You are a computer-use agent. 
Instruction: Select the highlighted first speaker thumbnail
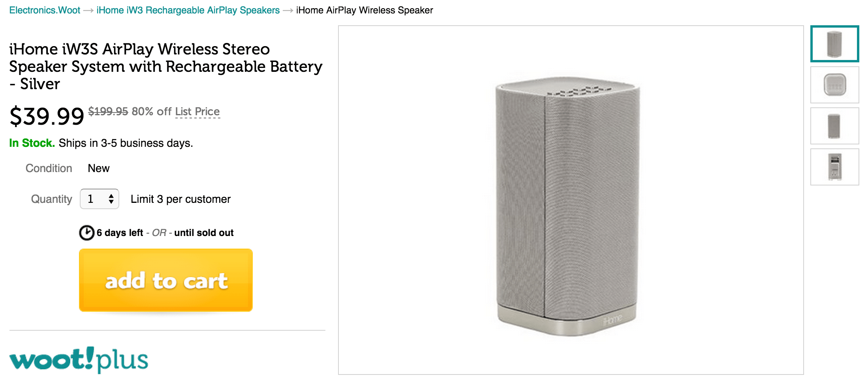click(834, 44)
